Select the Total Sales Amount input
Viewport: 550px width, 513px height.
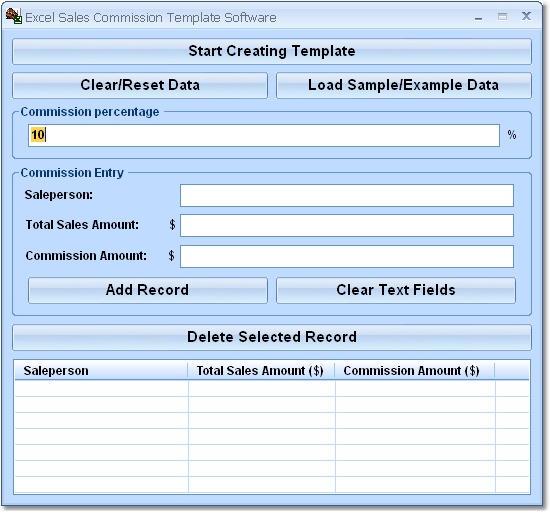(x=347, y=225)
